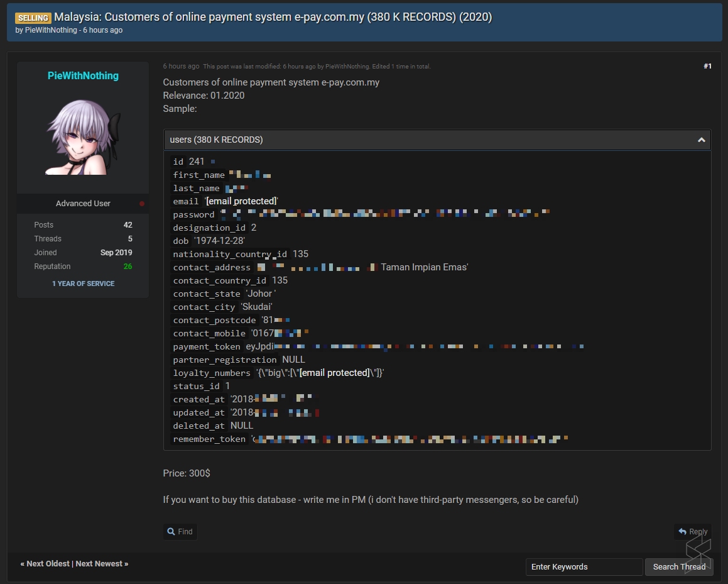Click the magnifier icon in the Find button
This screenshot has width=728, height=584.
click(171, 532)
